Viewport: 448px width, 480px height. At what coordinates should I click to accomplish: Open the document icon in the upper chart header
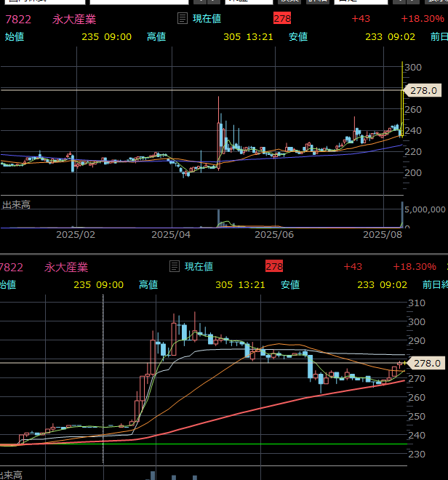tap(183, 18)
